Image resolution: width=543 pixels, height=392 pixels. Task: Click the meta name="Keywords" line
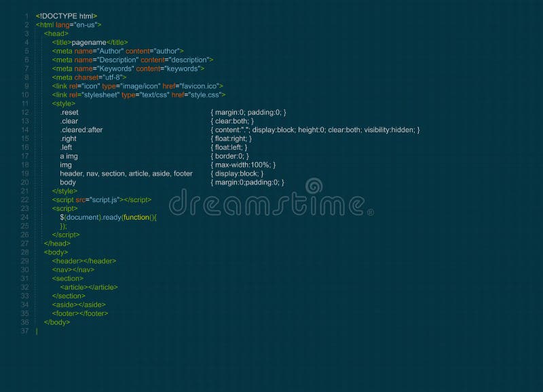[x=128, y=68]
